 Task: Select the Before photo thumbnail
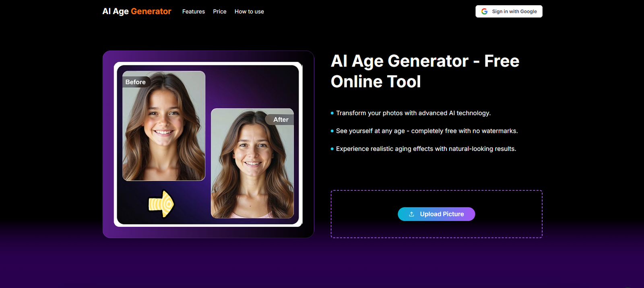[164, 133]
